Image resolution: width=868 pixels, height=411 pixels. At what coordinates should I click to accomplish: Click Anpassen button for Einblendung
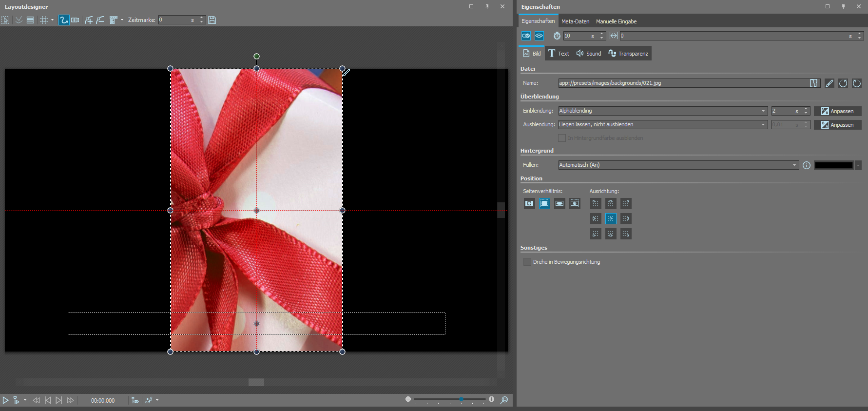coord(837,111)
